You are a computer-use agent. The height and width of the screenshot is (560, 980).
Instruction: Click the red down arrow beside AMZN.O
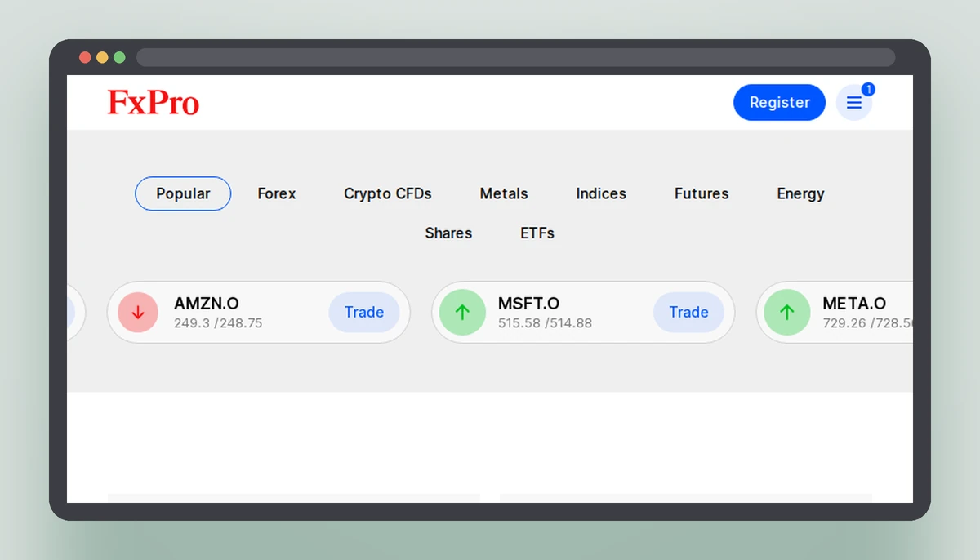point(138,312)
